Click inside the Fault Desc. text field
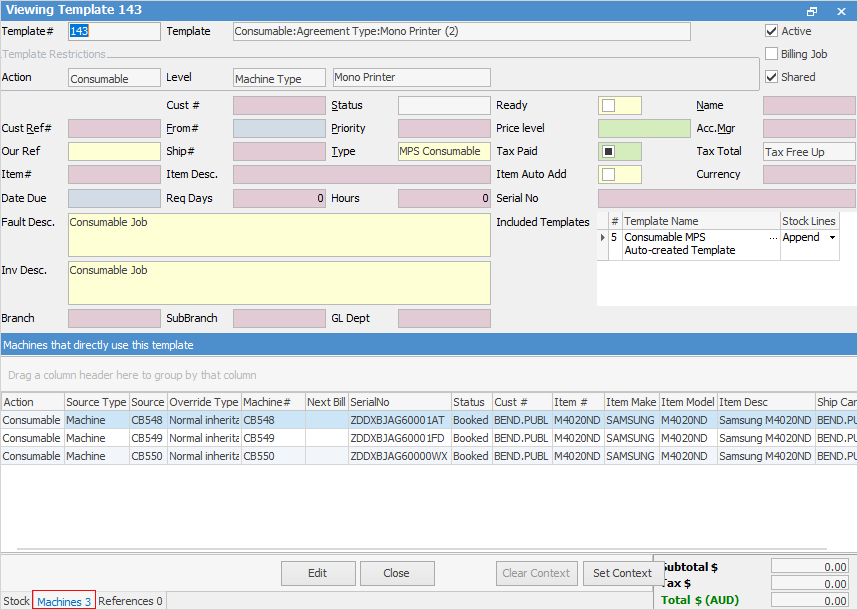 [x=279, y=235]
